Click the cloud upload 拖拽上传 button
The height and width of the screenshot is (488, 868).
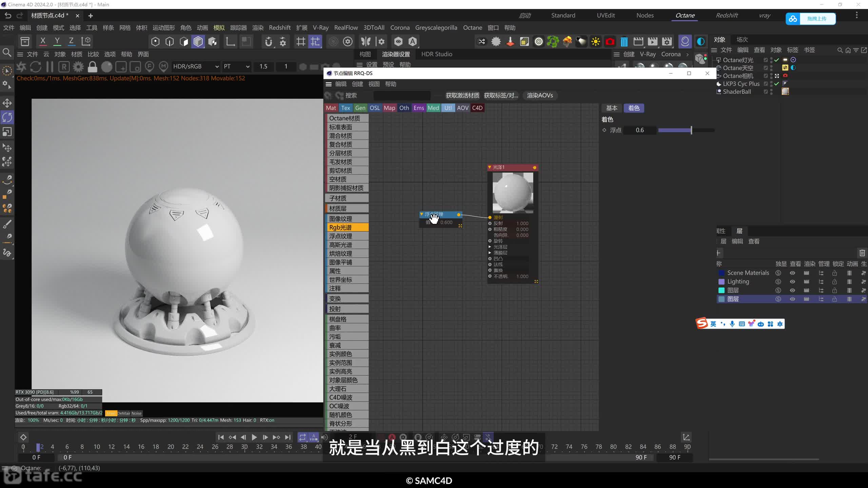[x=810, y=19]
